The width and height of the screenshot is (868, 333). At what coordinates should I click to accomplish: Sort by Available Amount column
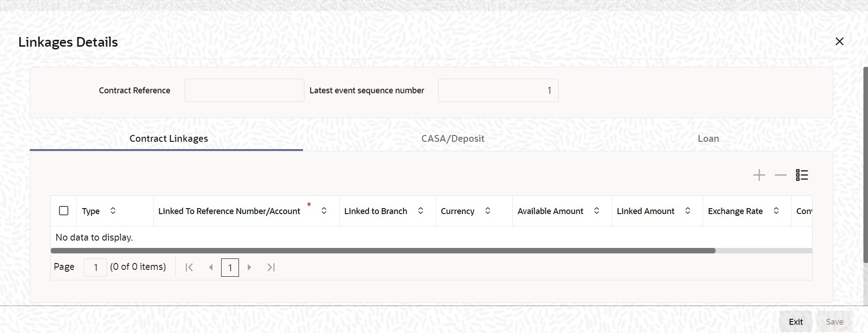[x=597, y=210]
